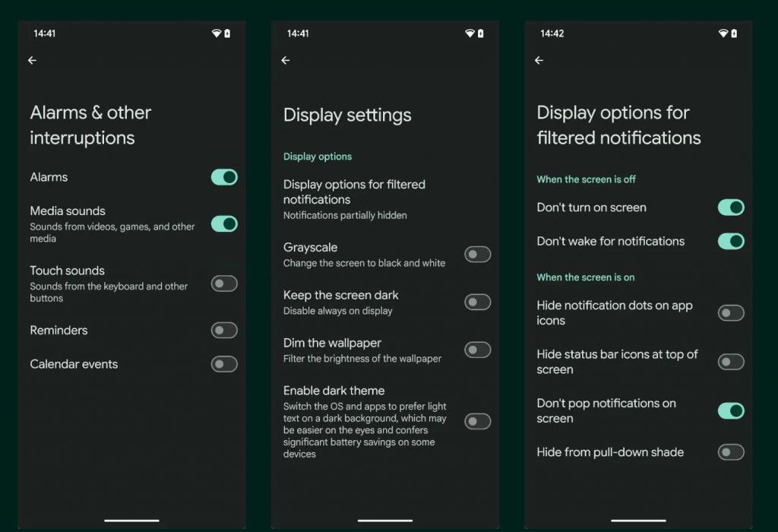The height and width of the screenshot is (532, 778).
Task: Enable Keep the screen dark toggle
Action: pos(478,302)
